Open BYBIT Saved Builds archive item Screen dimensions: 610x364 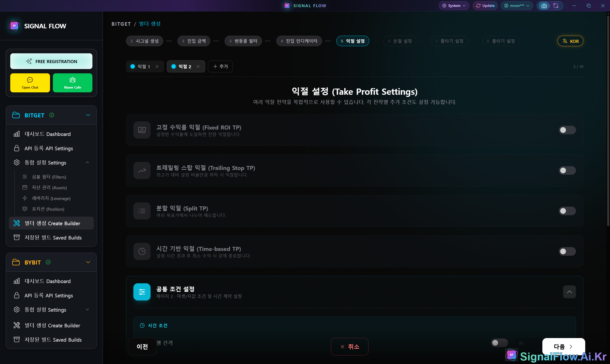tap(53, 339)
